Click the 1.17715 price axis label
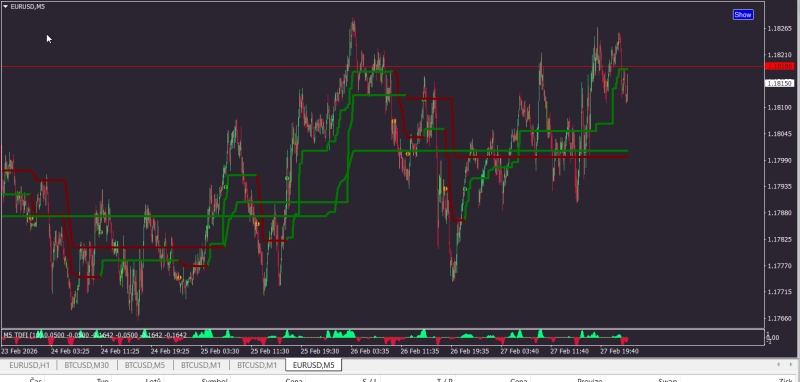The height and width of the screenshot is (382, 800). point(780,292)
